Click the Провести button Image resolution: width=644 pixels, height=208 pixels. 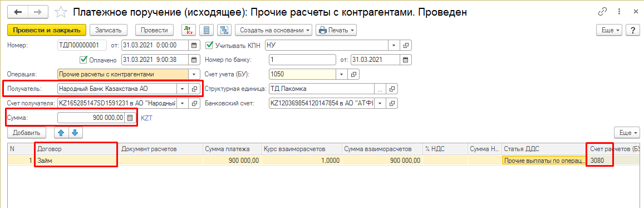point(154,30)
